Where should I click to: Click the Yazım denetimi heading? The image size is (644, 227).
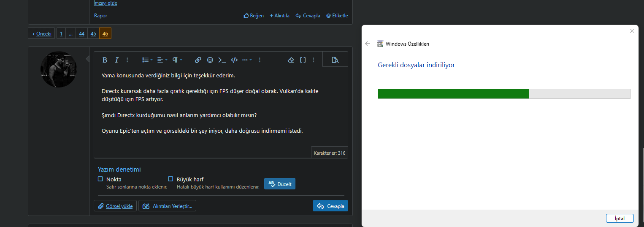coord(119,170)
